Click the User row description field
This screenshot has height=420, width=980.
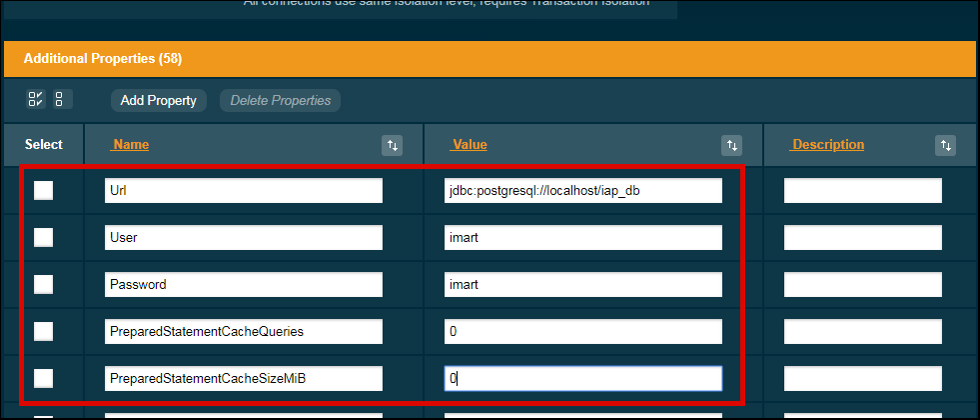pyautogui.click(x=863, y=238)
